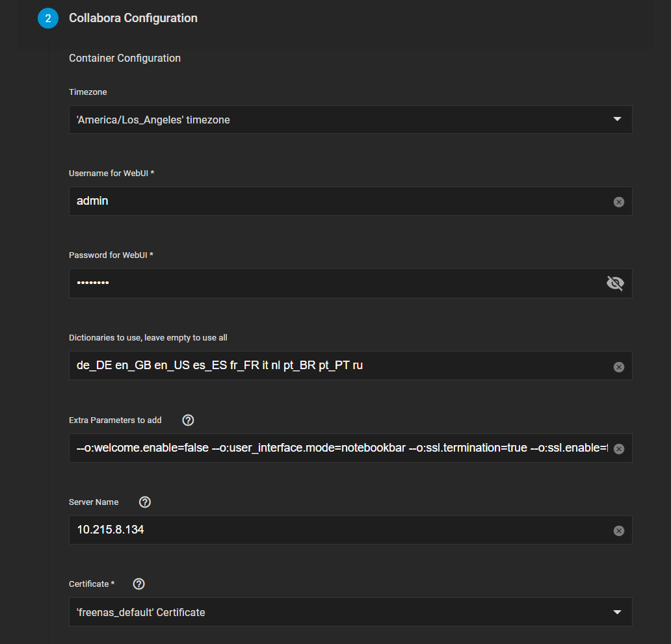Click the step 2 circle icon

(x=48, y=18)
